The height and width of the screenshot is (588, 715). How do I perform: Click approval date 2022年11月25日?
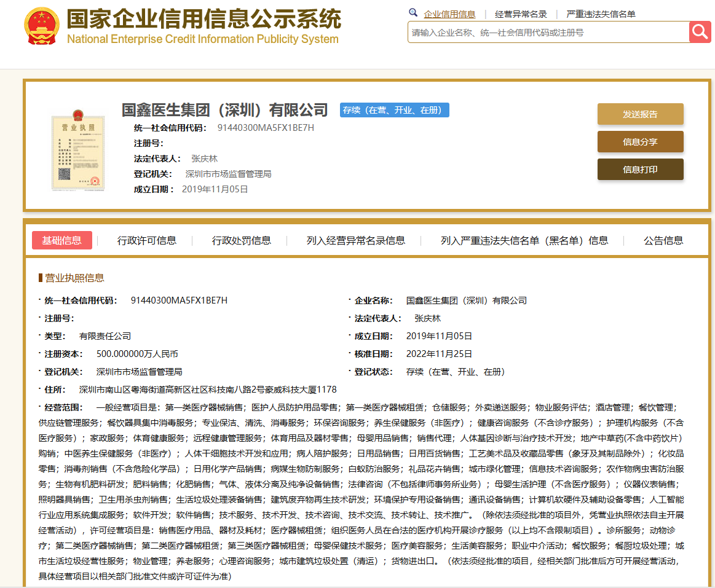tap(439, 354)
